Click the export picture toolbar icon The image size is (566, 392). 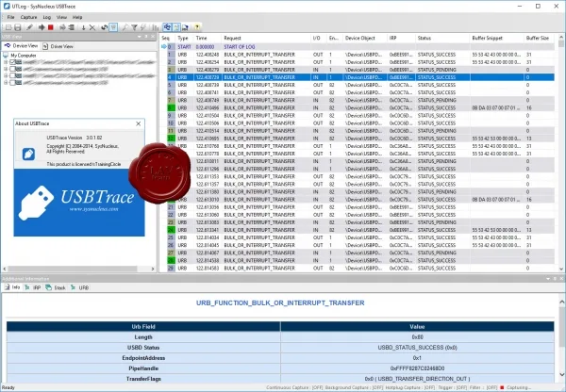click(185, 27)
